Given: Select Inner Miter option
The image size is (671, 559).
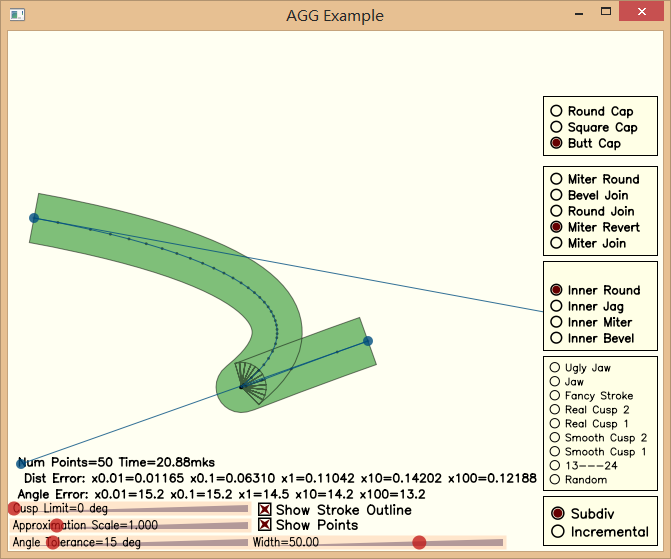Looking at the screenshot, I should coord(591,322).
